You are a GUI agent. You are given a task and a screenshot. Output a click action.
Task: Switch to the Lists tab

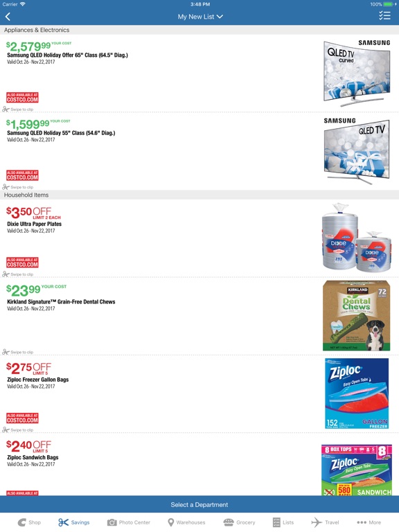283,522
